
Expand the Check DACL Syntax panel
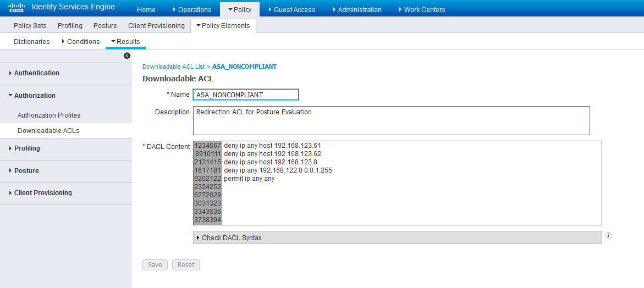397,237
